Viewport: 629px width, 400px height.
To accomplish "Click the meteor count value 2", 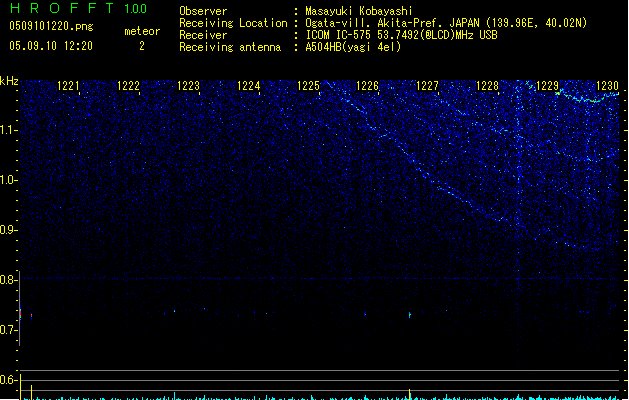I will coord(142,46).
